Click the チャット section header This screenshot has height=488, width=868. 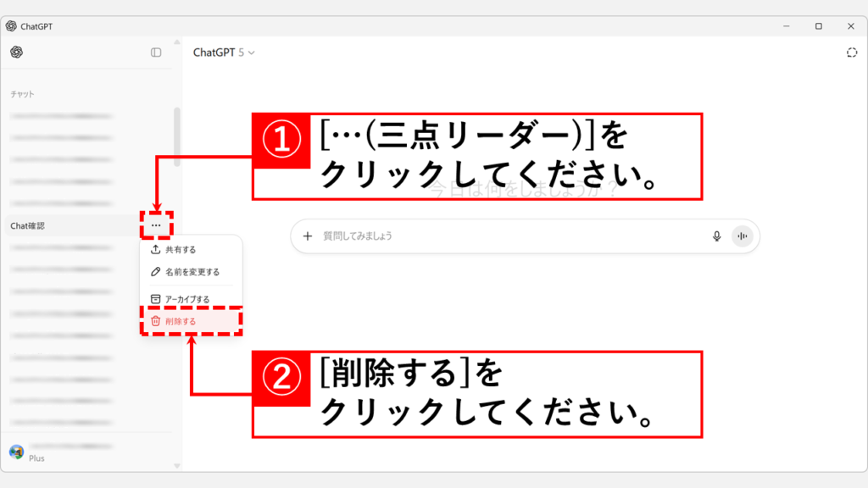[23, 94]
